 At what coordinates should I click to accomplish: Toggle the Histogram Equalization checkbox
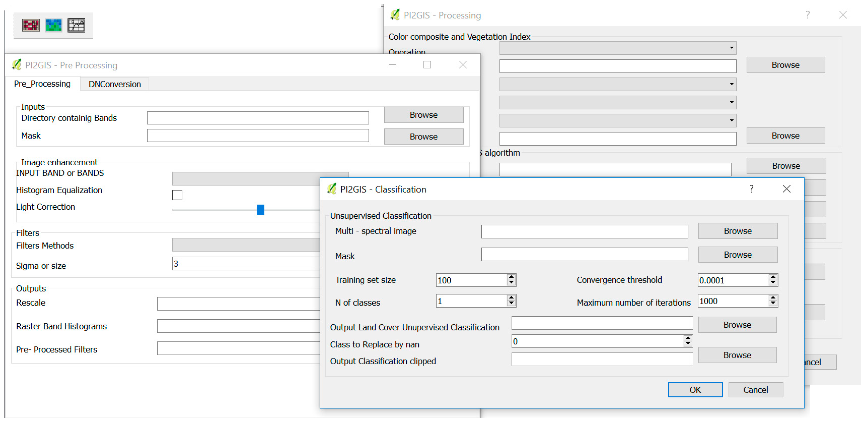pyautogui.click(x=177, y=195)
